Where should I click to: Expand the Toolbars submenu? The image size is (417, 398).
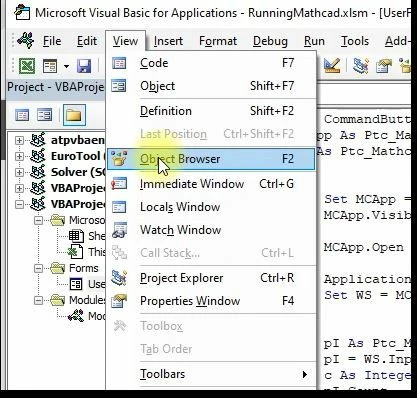coord(211,374)
